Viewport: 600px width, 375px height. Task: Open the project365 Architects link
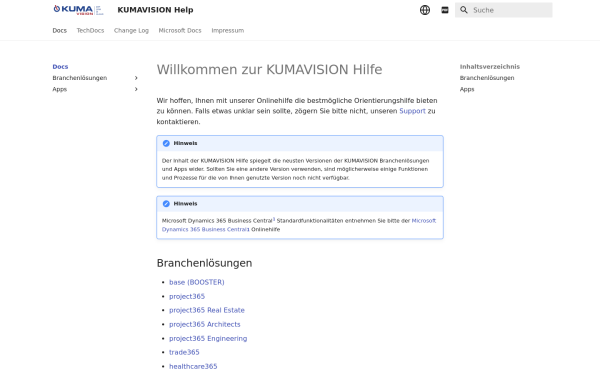pyautogui.click(x=205, y=324)
